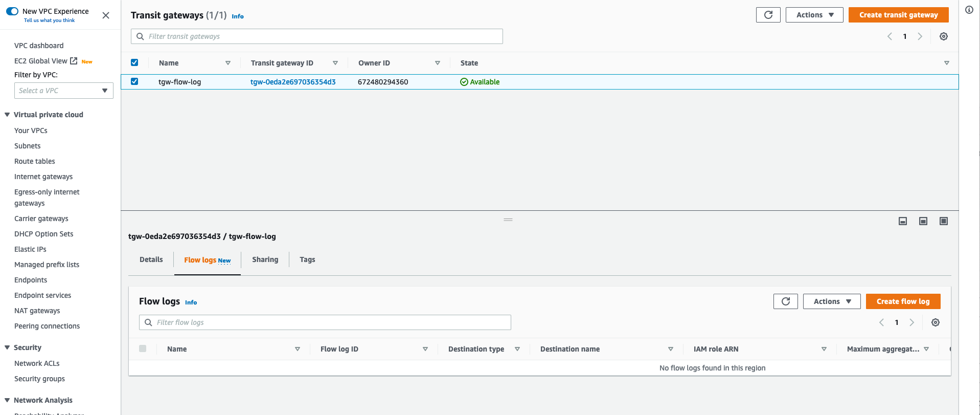Sort flow logs by Destination name arrow
This screenshot has width=980, height=415.
click(671, 349)
